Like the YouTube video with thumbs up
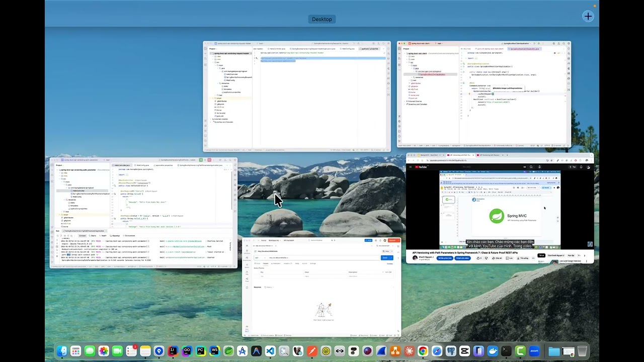Viewport: 644px width, 362px height. (479, 258)
